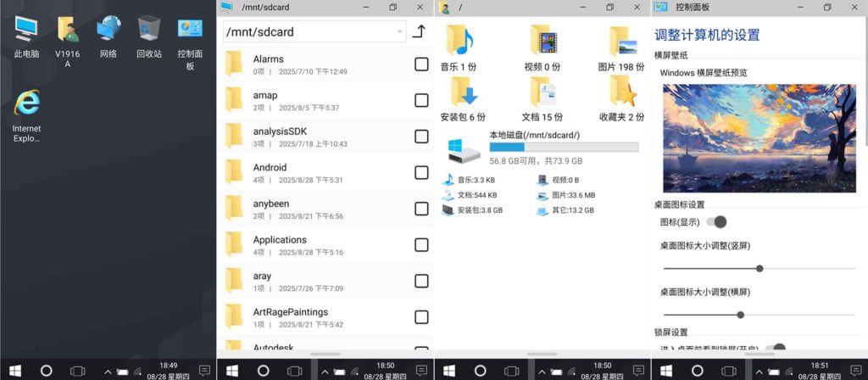The width and height of the screenshot is (868, 380).
Task: Open the 图片 198 份 pictures folder
Action: coord(622,41)
